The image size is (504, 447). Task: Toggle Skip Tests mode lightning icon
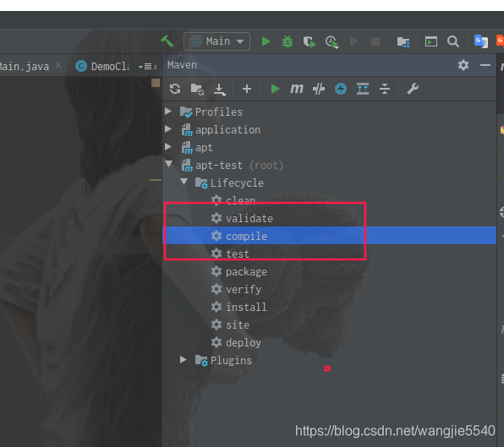[341, 89]
